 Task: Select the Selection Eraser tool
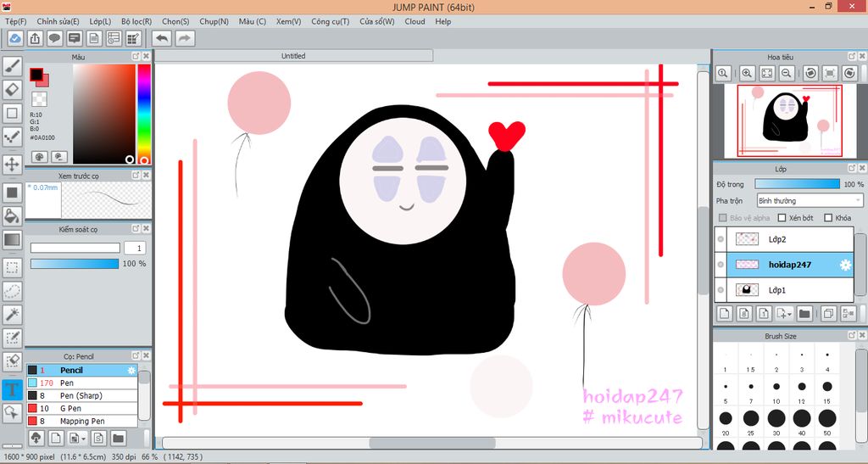tap(12, 361)
